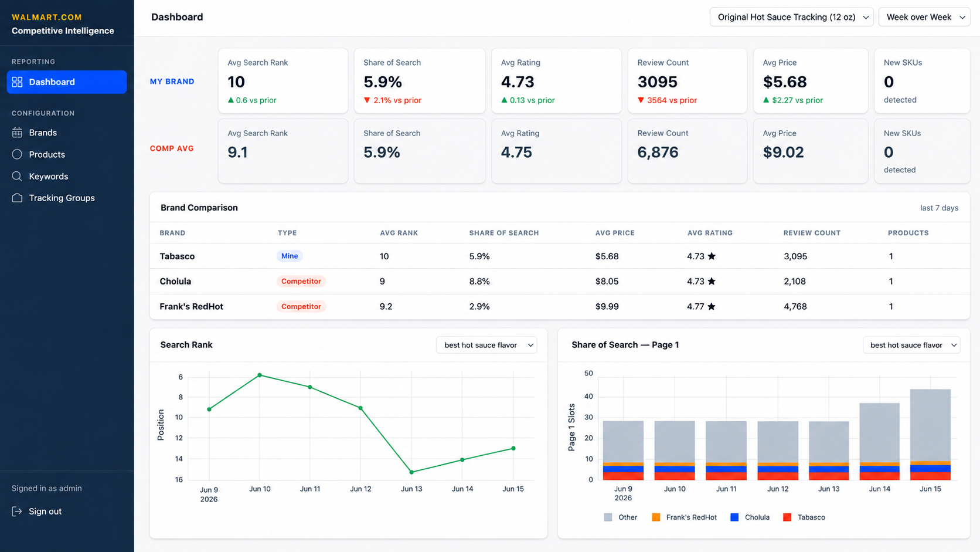Click the star icon in Frank's RedHot row
The height and width of the screenshot is (552, 980).
[712, 306]
